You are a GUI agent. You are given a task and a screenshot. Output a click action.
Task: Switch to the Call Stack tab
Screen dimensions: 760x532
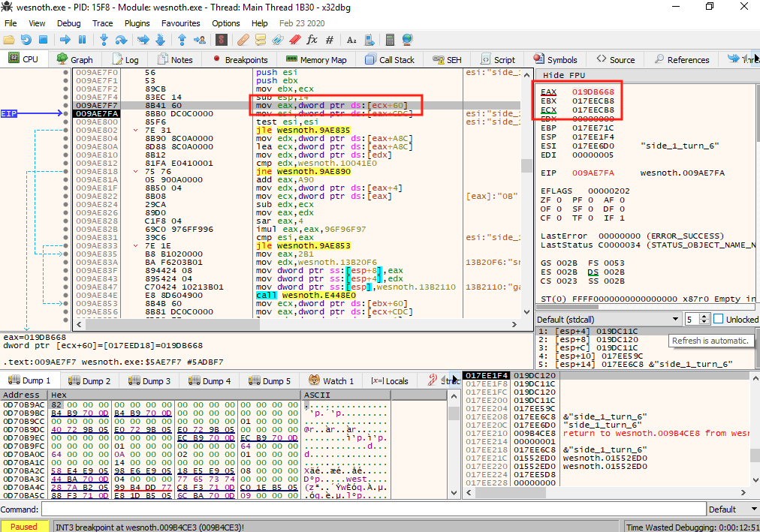[391, 59]
